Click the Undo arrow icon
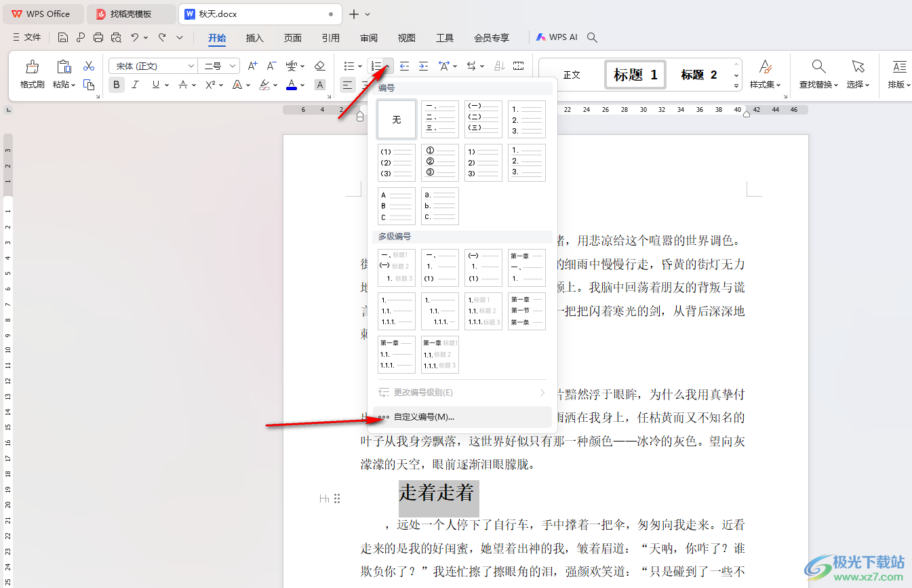The image size is (912, 588). tap(135, 37)
